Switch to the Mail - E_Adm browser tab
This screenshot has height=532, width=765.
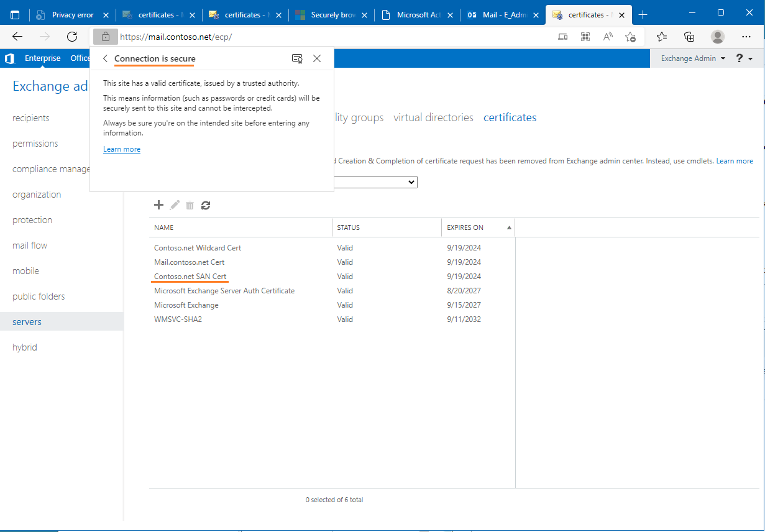click(x=504, y=15)
